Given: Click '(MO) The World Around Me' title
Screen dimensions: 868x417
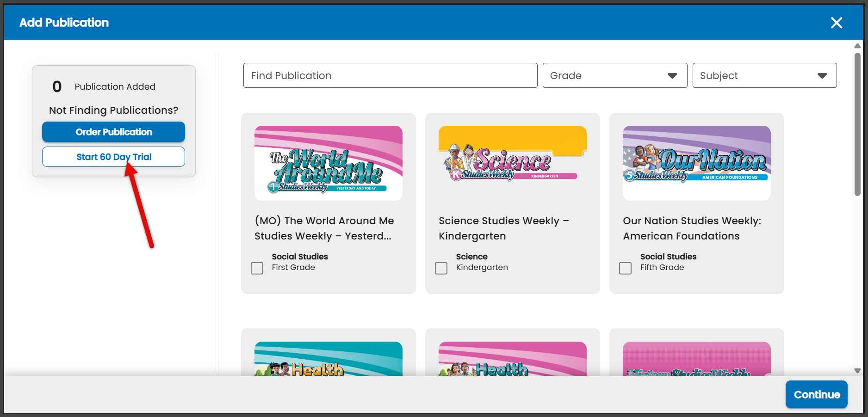Looking at the screenshot, I should point(324,228).
